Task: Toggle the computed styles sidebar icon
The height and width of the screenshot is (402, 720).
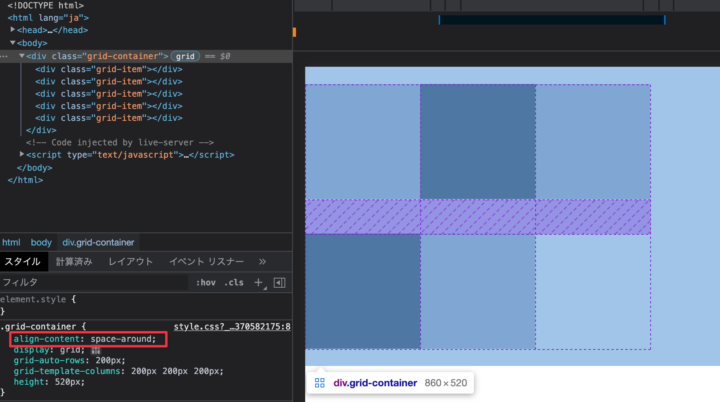Action: coord(279,283)
